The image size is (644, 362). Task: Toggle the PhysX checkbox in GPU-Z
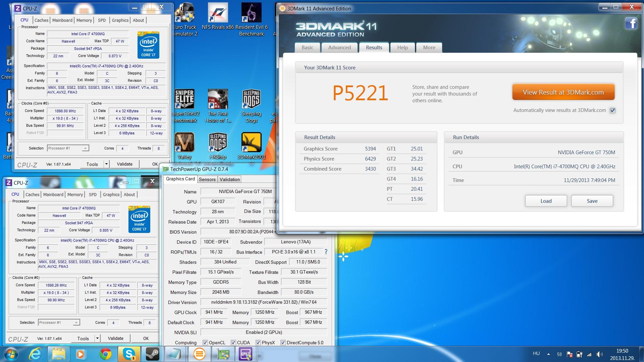[258, 343]
